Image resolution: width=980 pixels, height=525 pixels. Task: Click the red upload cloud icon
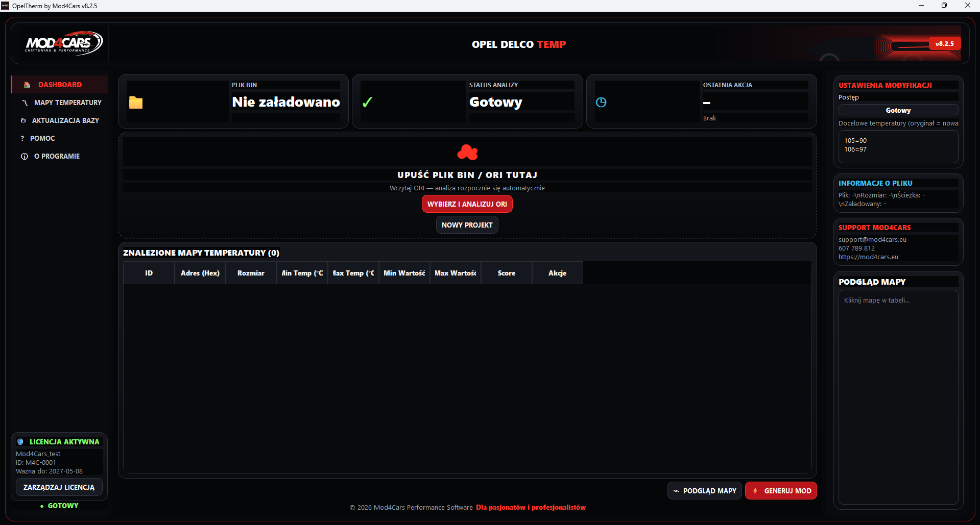pyautogui.click(x=467, y=152)
